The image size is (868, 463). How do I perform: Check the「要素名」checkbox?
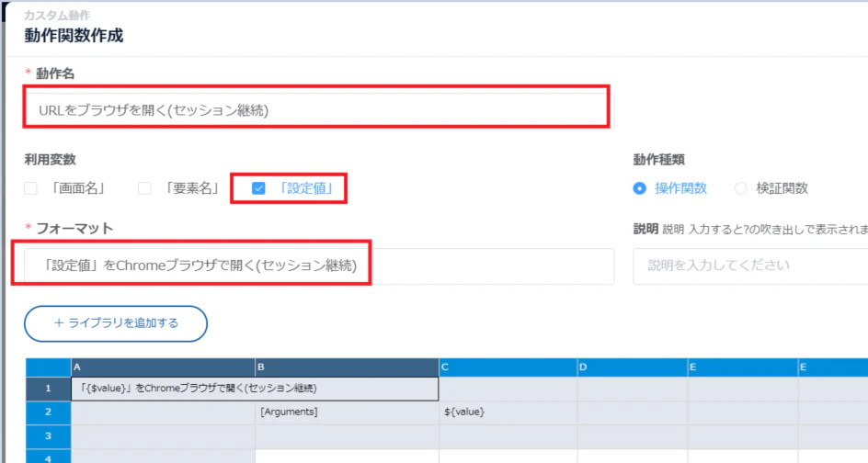coord(144,188)
